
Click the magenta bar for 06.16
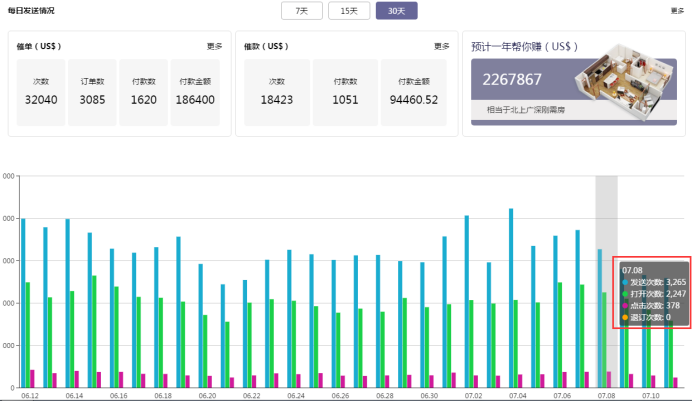[x=121, y=380]
